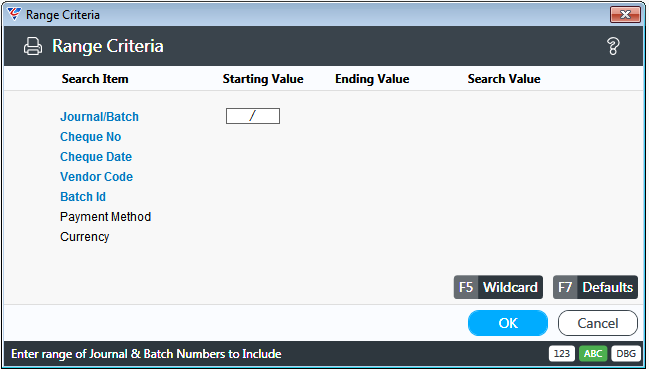Click the printer icon beside Range Criteria
The image size is (649, 369).
[33, 46]
